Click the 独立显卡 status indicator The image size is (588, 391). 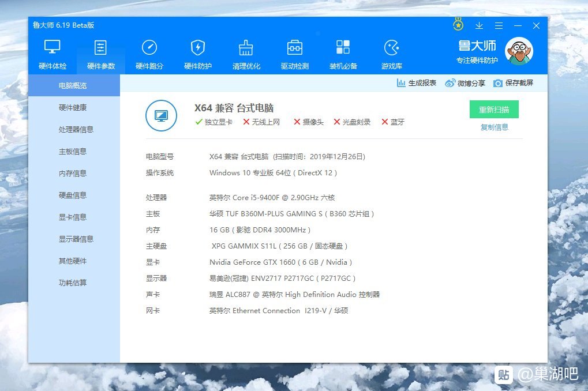coord(214,122)
